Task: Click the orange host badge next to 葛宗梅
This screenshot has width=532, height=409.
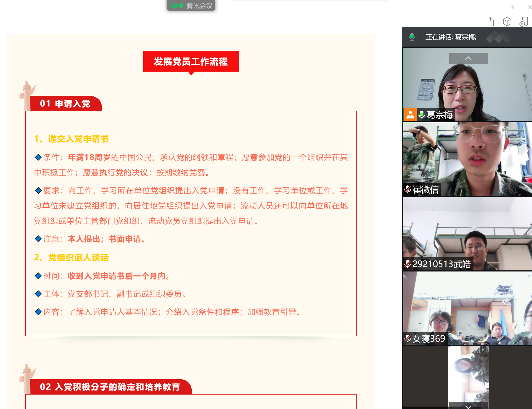Action: pyautogui.click(x=410, y=115)
